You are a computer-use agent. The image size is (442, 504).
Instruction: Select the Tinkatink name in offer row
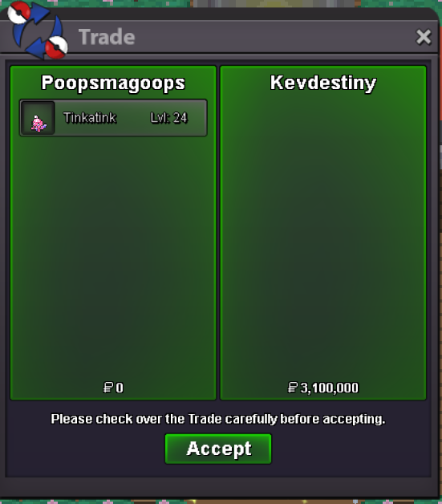(90, 118)
